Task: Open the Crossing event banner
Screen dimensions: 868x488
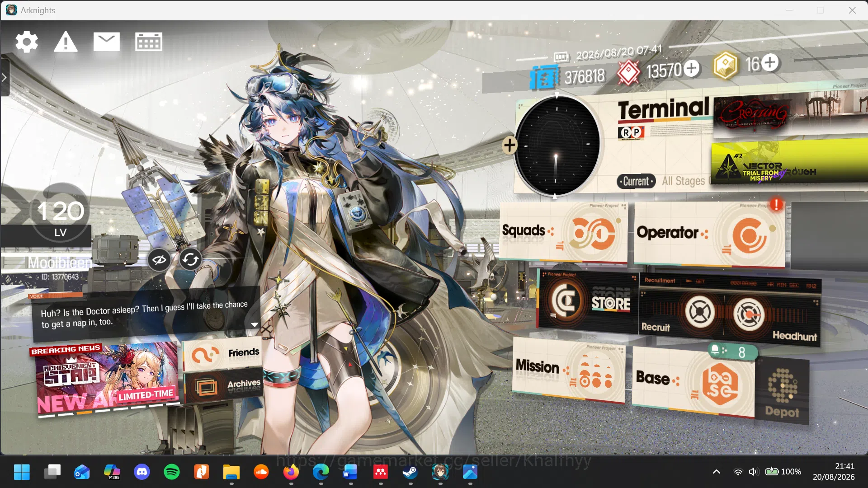Action: 790,114
